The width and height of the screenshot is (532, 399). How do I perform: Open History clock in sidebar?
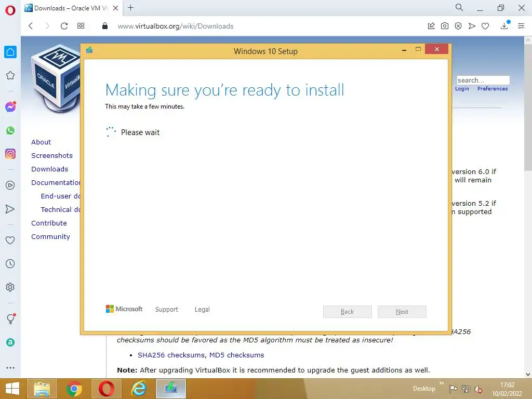(10, 263)
